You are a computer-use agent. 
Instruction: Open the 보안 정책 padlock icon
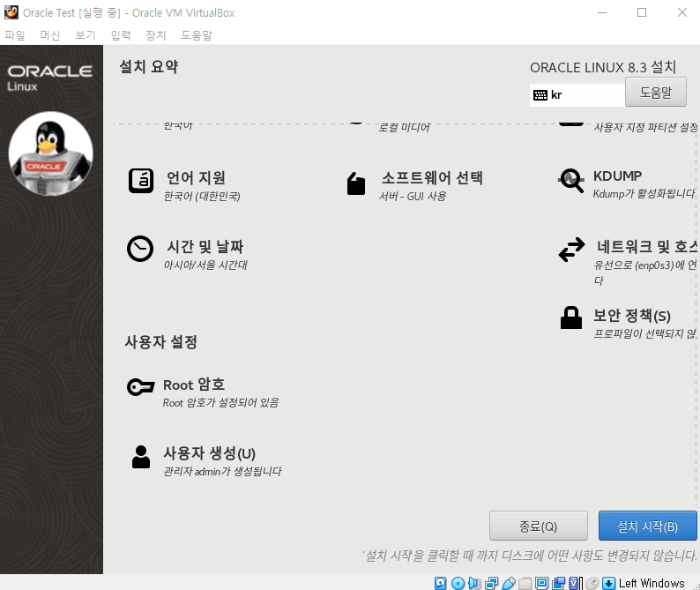click(571, 317)
